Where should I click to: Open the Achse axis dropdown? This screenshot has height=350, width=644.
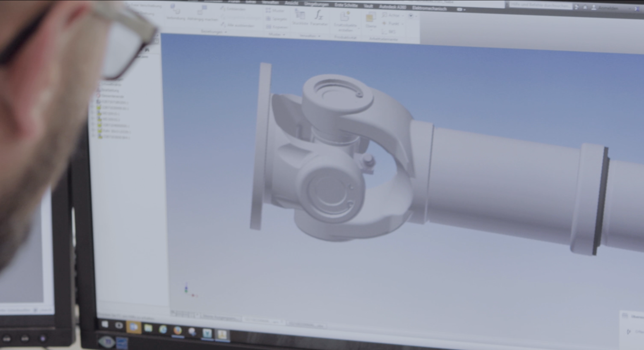(x=402, y=15)
